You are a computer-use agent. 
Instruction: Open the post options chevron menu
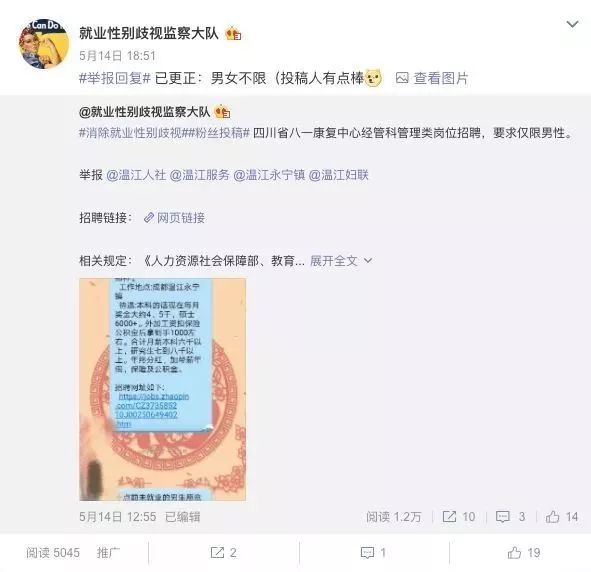(572, 25)
